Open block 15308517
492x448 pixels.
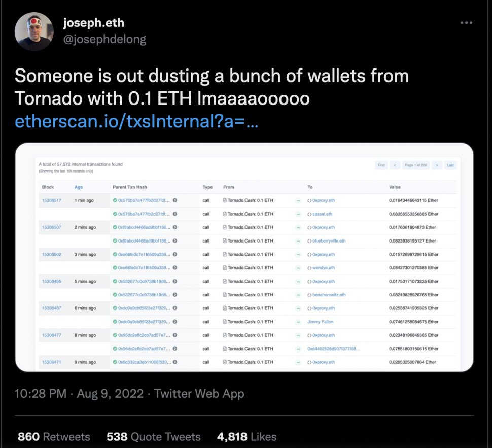(51, 200)
